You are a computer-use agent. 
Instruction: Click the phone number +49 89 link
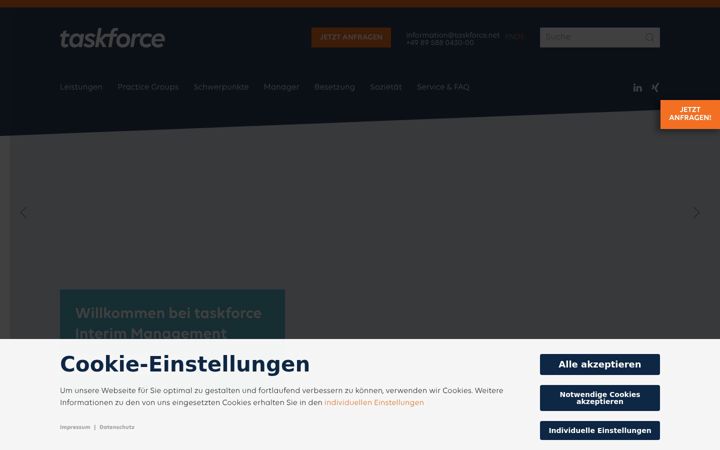point(440,43)
